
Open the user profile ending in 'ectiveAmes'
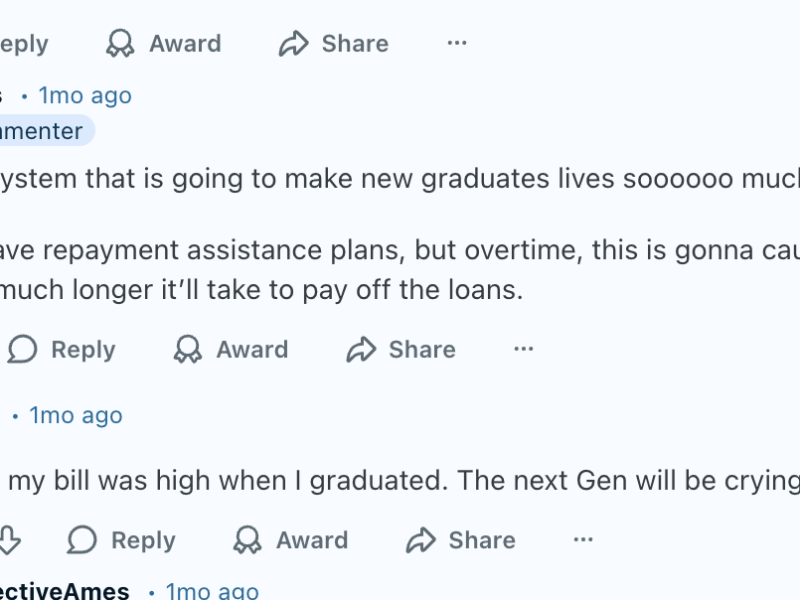[x=64, y=591]
